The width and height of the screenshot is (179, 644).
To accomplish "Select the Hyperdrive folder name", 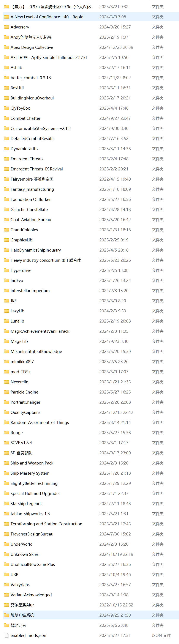I will point(21,270).
